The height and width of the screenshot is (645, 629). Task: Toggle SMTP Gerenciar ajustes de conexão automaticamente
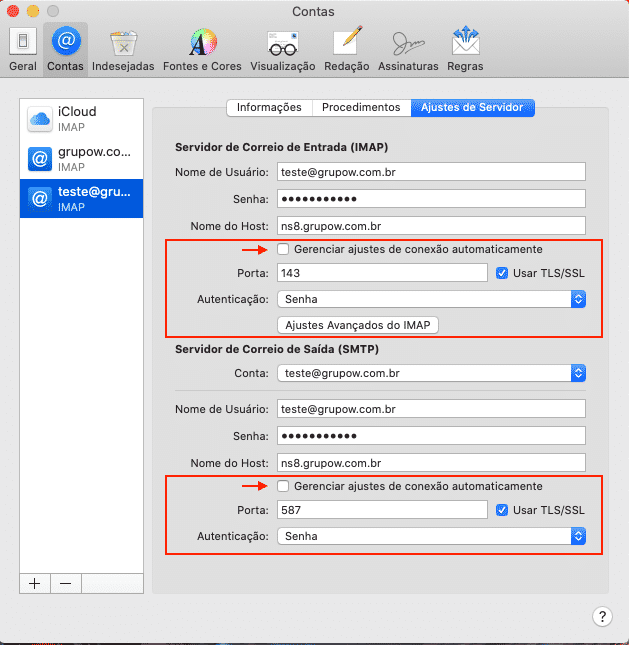click(x=283, y=486)
